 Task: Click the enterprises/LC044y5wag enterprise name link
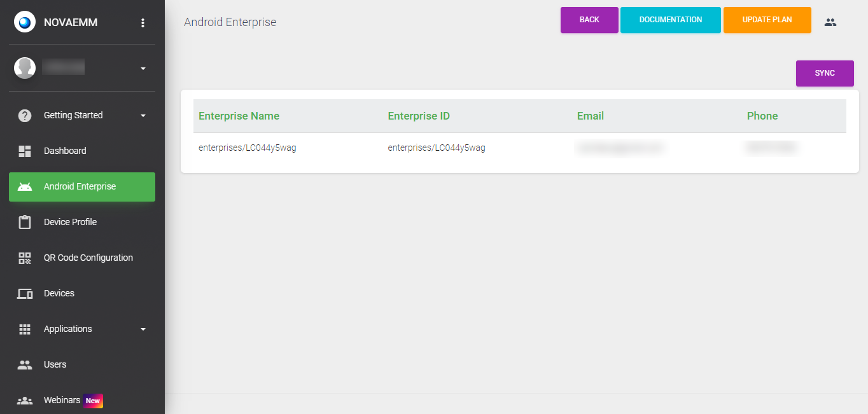[x=248, y=147]
